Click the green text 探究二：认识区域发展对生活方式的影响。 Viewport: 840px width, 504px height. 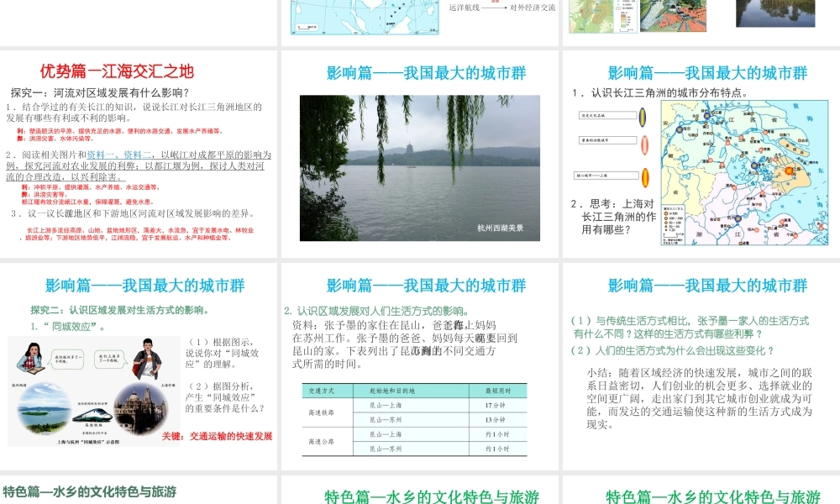tap(119, 310)
